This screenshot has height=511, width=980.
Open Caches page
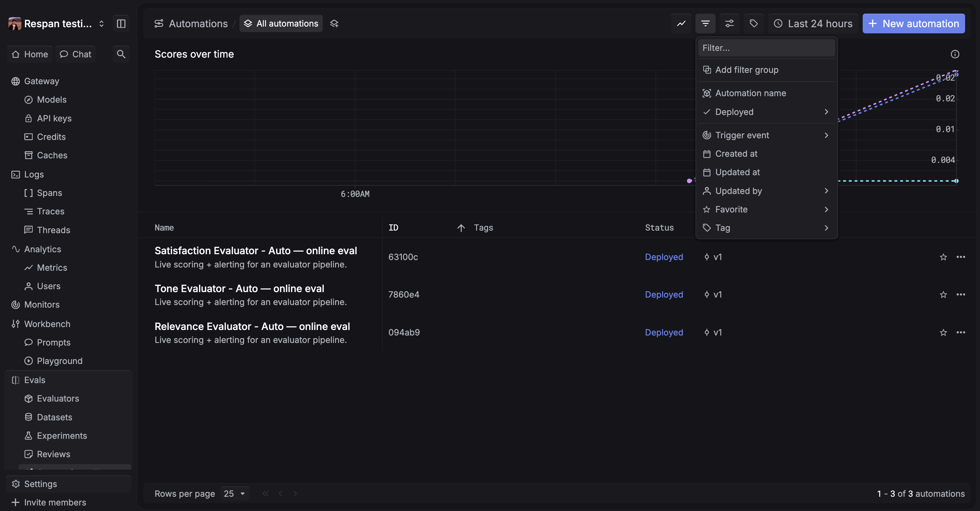52,155
